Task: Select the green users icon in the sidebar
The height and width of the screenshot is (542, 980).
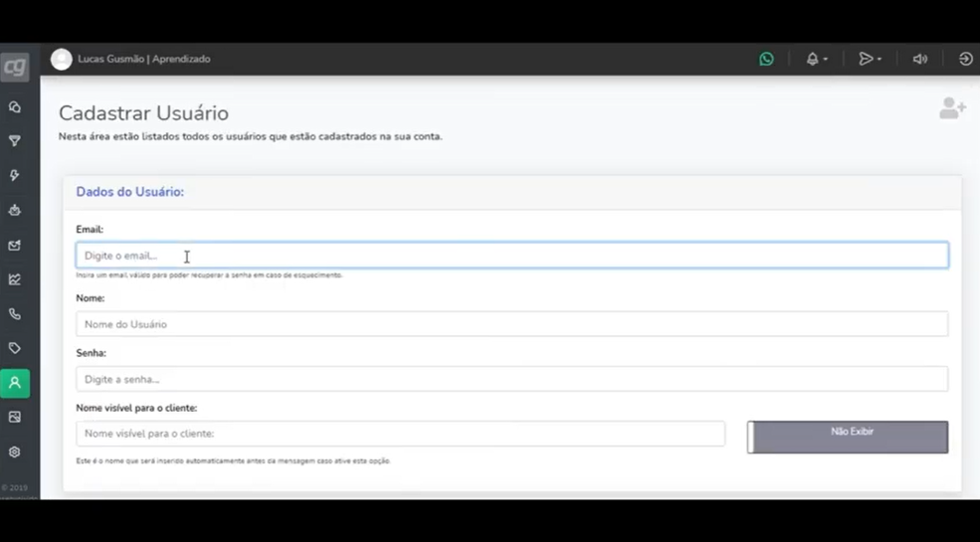Action: pos(15,383)
